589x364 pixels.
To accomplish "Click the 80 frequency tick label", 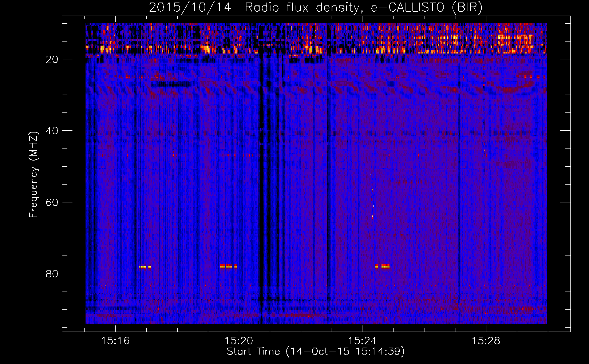I will [52, 274].
